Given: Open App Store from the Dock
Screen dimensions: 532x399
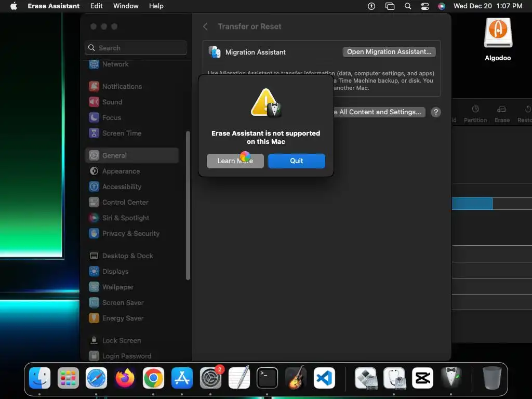Looking at the screenshot, I should click(x=182, y=378).
